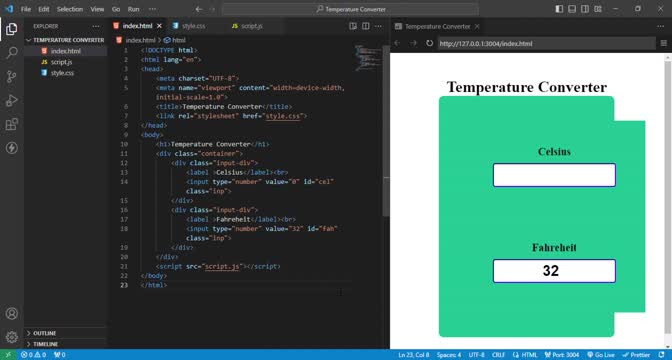The height and width of the screenshot is (360, 672).
Task: Toggle the primary sidebar layout button
Action: 559,9
